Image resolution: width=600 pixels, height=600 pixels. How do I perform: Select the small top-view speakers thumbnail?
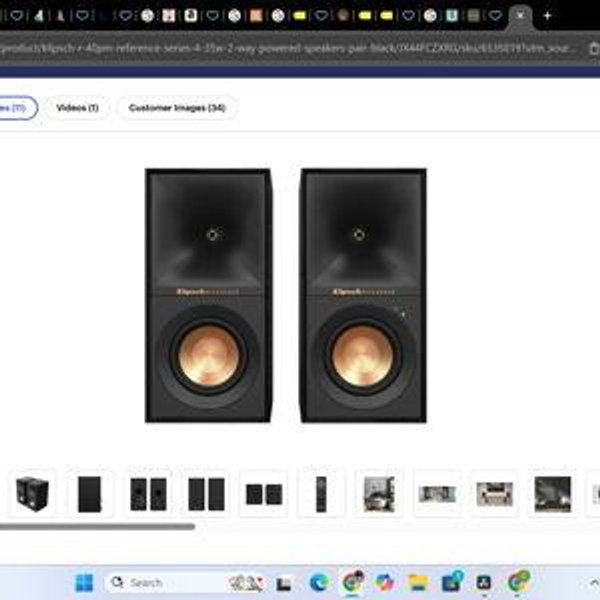(x=264, y=494)
